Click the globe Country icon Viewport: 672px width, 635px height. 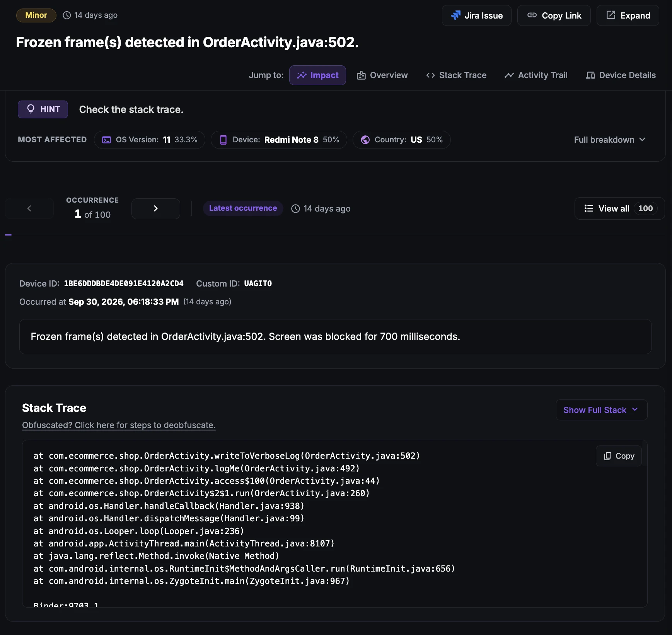pos(365,140)
